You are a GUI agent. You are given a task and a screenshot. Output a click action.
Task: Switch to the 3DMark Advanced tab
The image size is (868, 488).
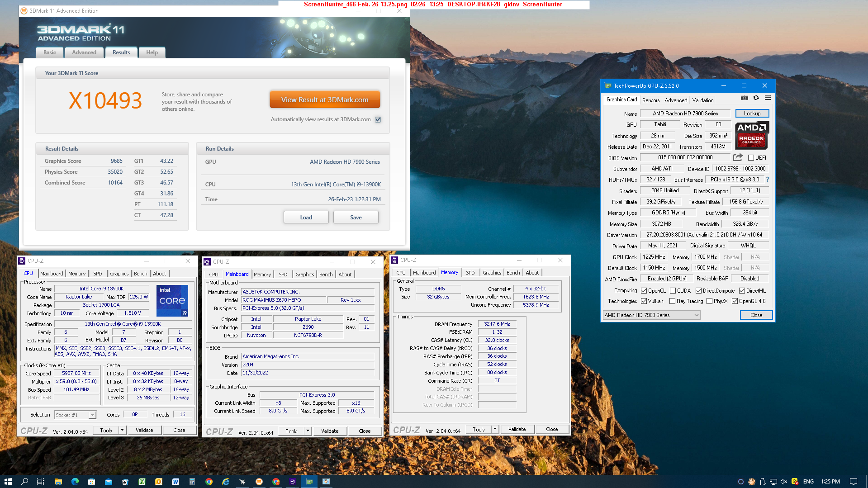coord(84,52)
